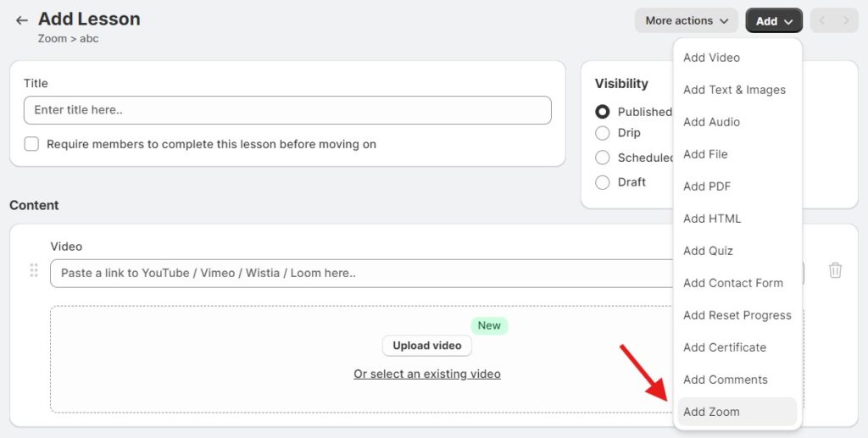Screen dimensions: 868x438
Task: Choose the Draft visibility option
Action: click(603, 182)
